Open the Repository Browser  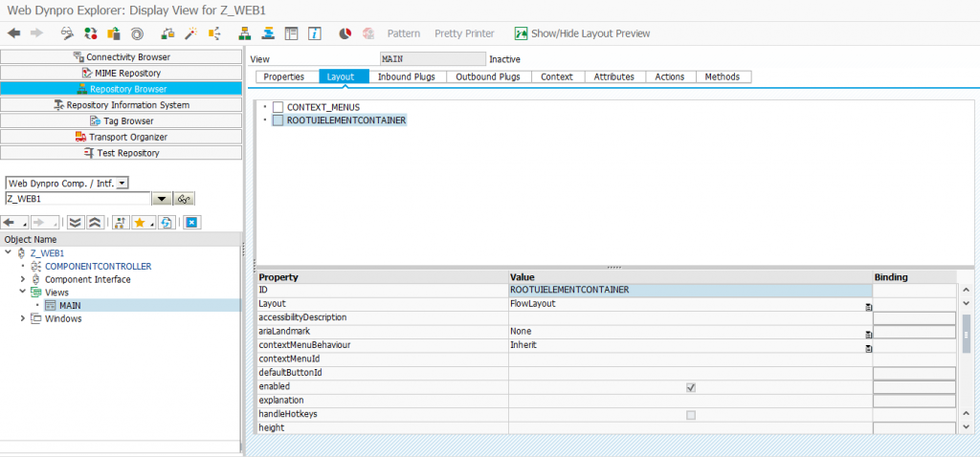click(122, 89)
